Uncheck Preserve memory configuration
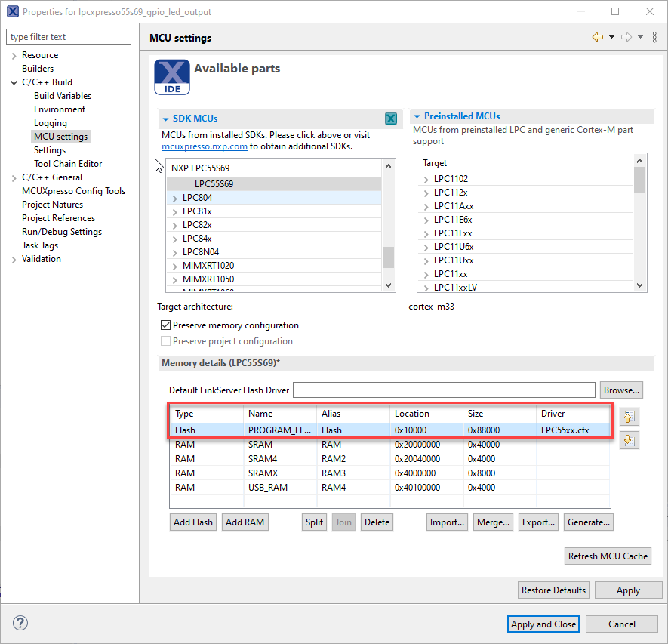Image resolution: width=668 pixels, height=644 pixels. pos(166,325)
